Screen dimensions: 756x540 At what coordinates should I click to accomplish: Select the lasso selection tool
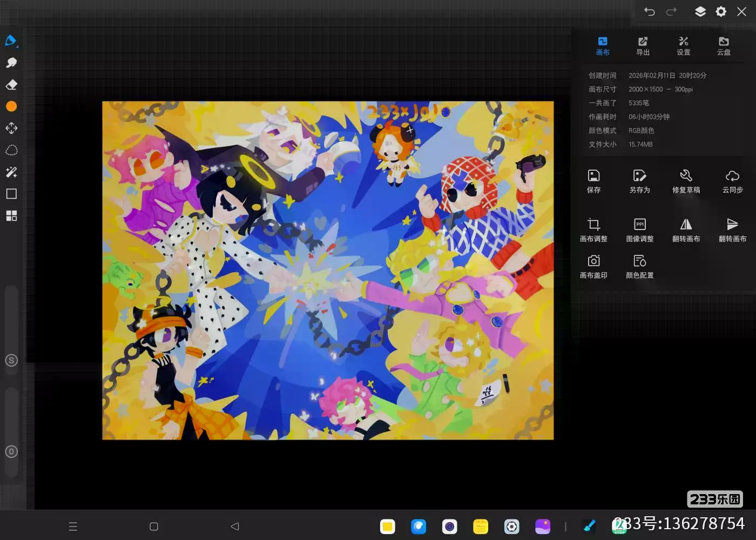pos(11,150)
